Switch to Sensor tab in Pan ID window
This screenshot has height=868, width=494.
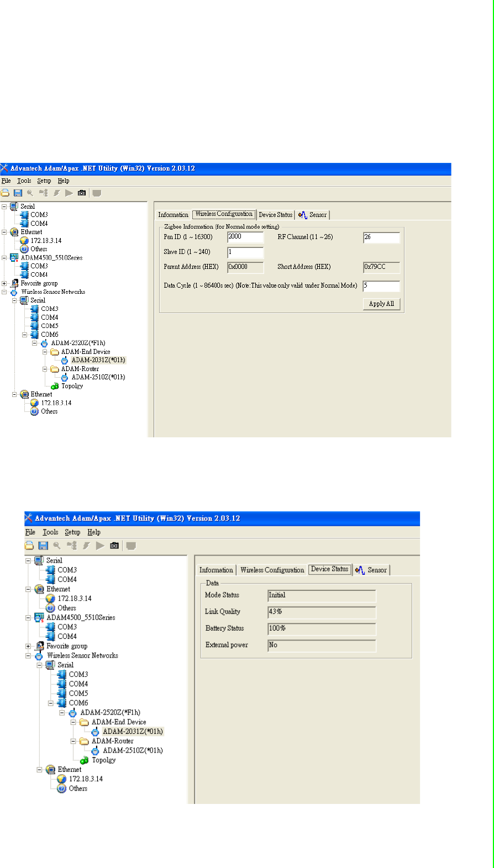313,215
